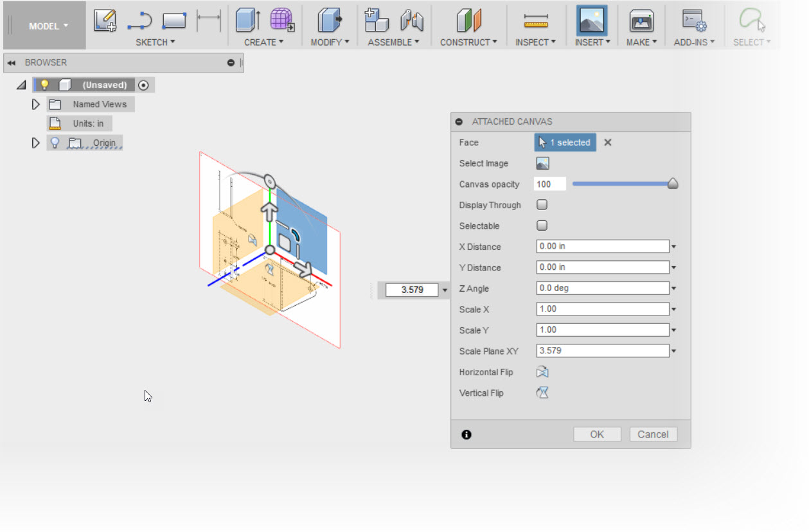Click the Measure tool icon
This screenshot has height=532, width=809.
(x=535, y=20)
